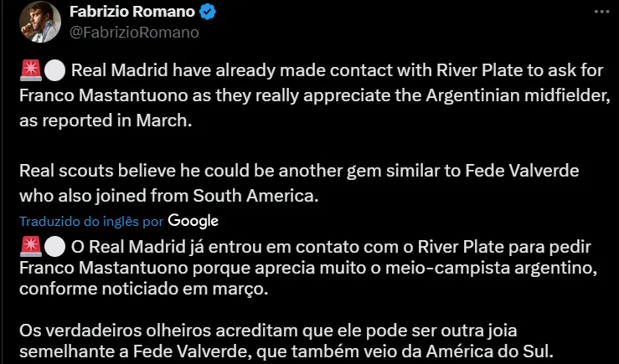The height and width of the screenshot is (364, 619).
Task: Click the white circle emoji in Portuguese translation
Action: (52, 249)
